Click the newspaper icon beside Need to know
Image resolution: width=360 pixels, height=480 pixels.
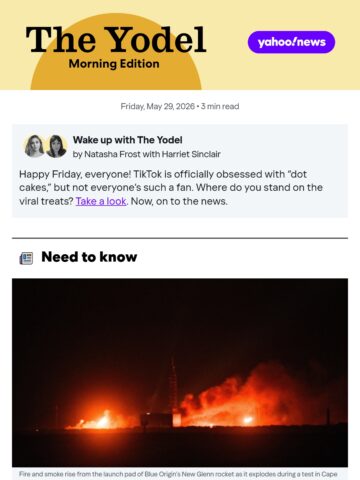[x=26, y=258]
